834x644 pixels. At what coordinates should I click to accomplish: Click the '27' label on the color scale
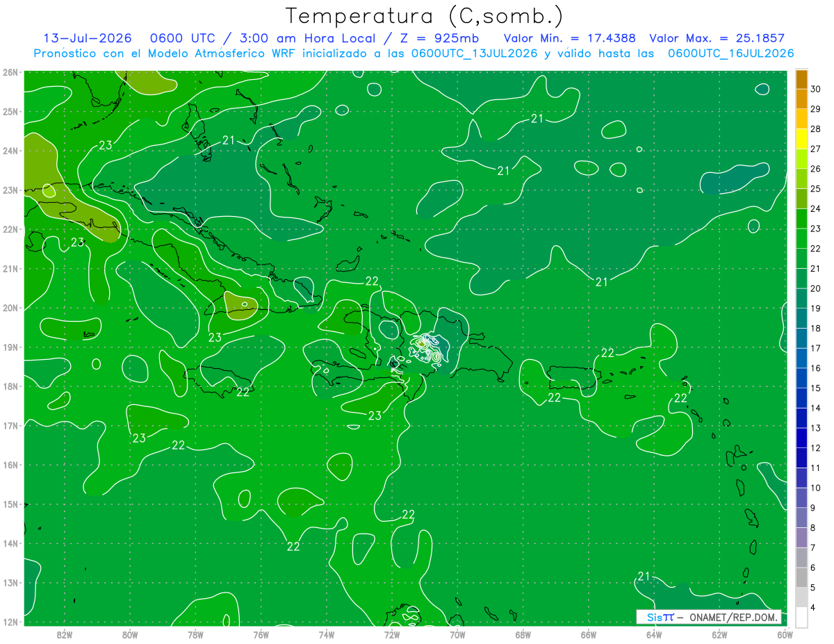[815, 149]
